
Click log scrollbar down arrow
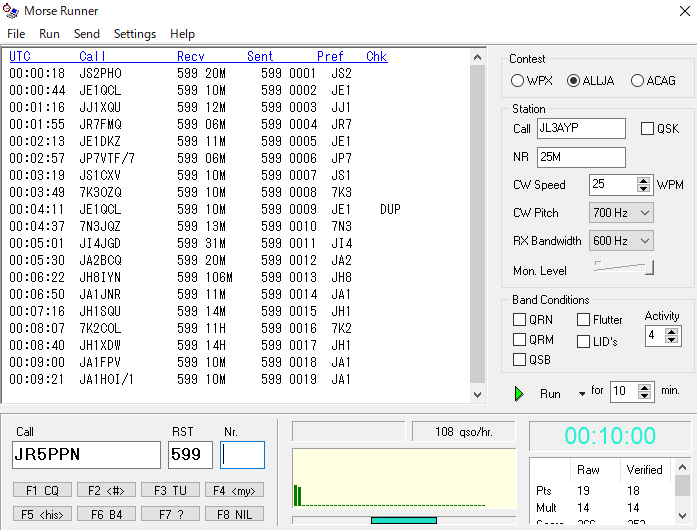click(x=477, y=394)
